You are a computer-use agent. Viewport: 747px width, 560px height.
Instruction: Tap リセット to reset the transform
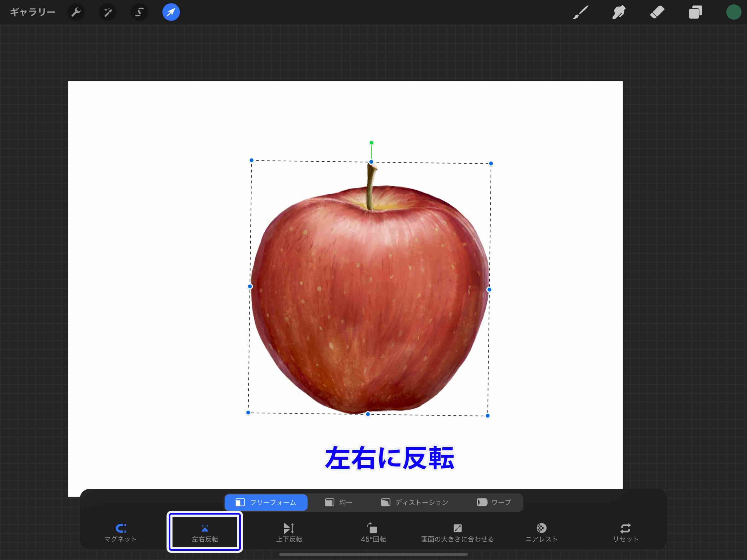pyautogui.click(x=625, y=532)
